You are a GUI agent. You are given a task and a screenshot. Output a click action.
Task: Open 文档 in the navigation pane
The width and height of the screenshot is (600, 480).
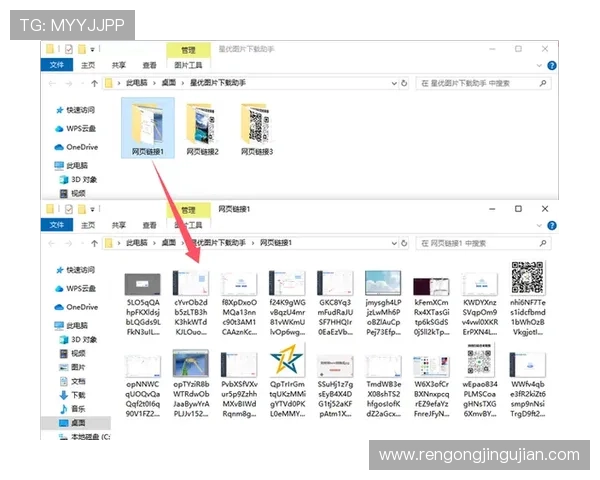(78, 381)
